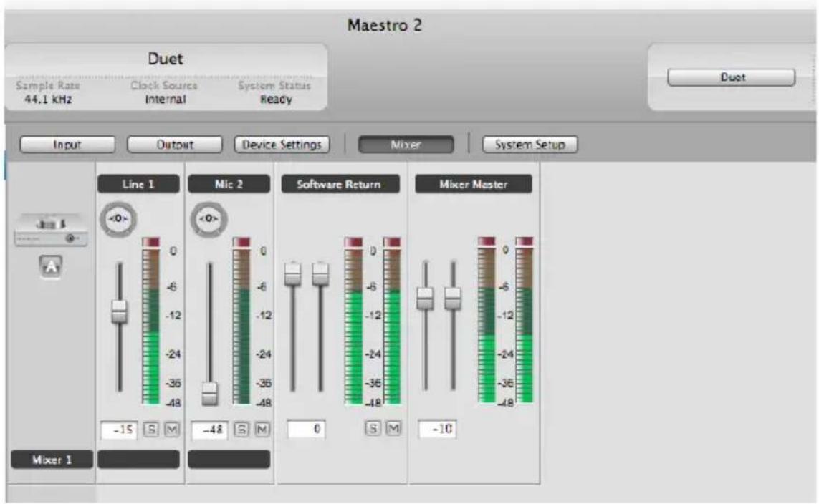This screenshot has width=819, height=504.
Task: Click the left Software Return fader handle
Action: click(x=292, y=273)
